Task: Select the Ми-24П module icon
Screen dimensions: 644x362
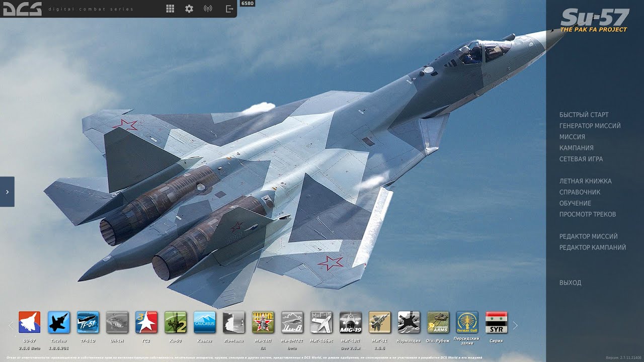Action: pyautogui.click(x=263, y=322)
